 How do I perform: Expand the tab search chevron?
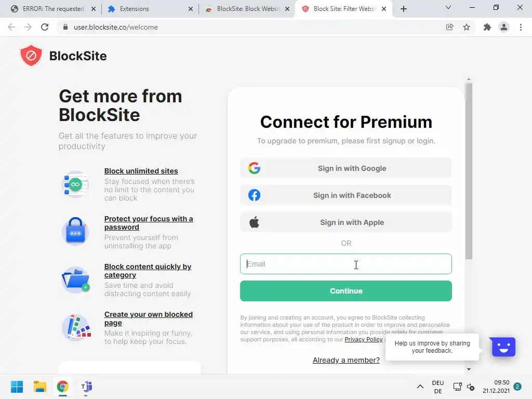click(x=448, y=8)
